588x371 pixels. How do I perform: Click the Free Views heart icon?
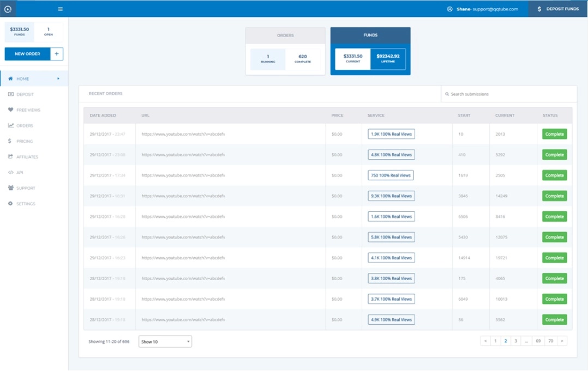10,110
